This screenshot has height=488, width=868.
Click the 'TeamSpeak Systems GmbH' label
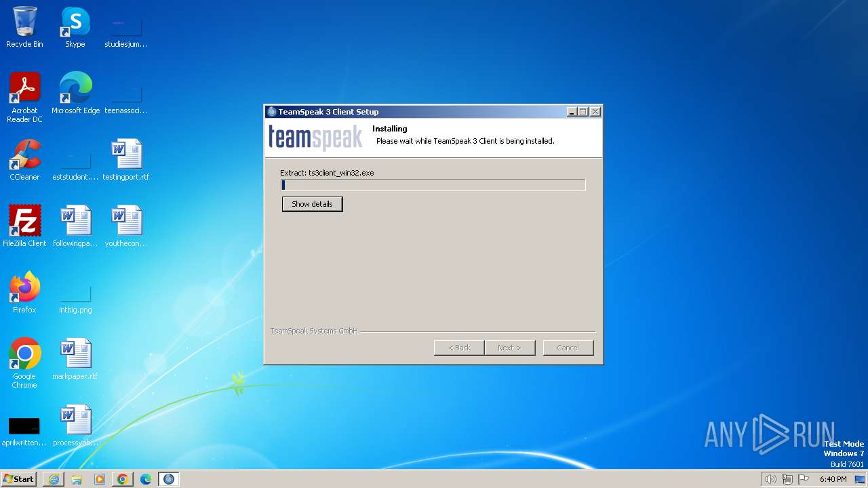tap(313, 331)
